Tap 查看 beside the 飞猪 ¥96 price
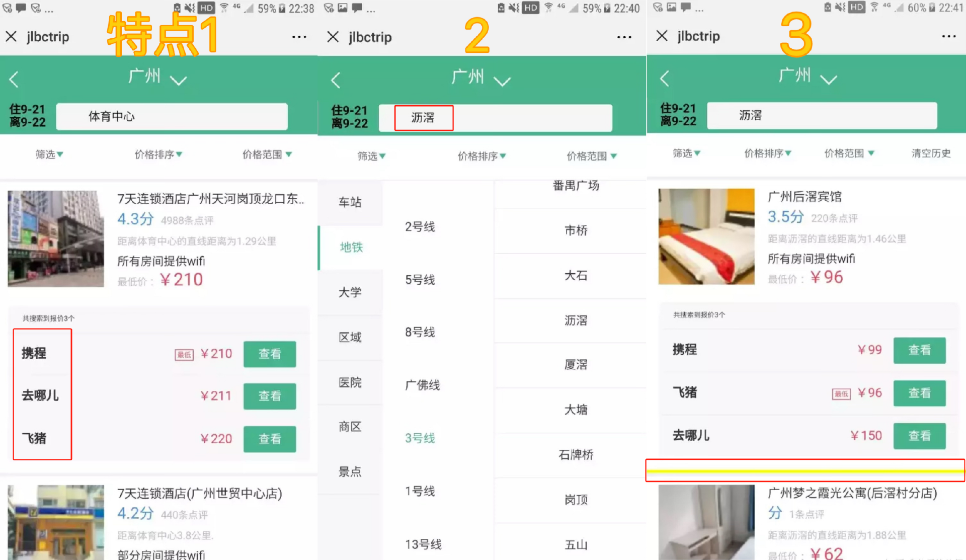966x560 pixels. tap(919, 393)
